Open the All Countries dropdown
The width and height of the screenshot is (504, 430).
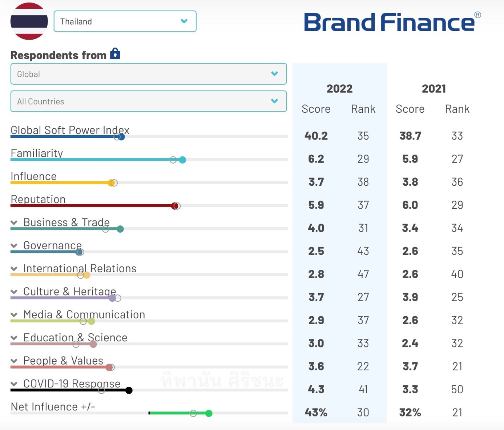pyautogui.click(x=149, y=101)
